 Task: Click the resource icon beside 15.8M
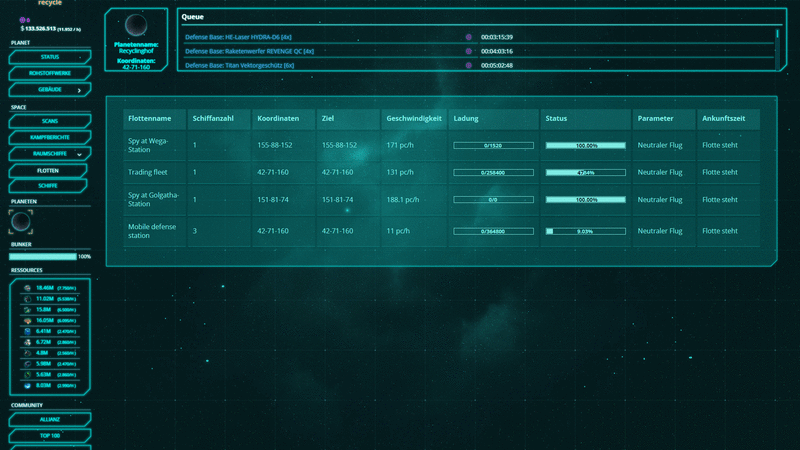pos(28,310)
